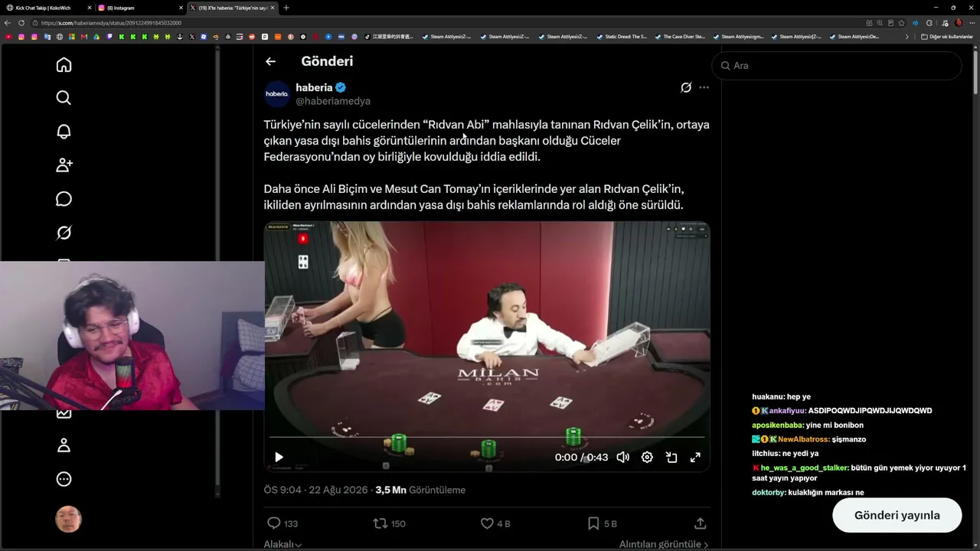Open a new browser tab
The width and height of the screenshot is (980, 551).
pos(286,8)
